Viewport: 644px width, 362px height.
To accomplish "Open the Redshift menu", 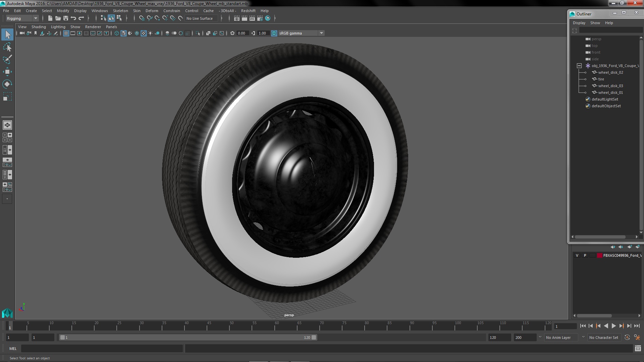I will (x=248, y=11).
